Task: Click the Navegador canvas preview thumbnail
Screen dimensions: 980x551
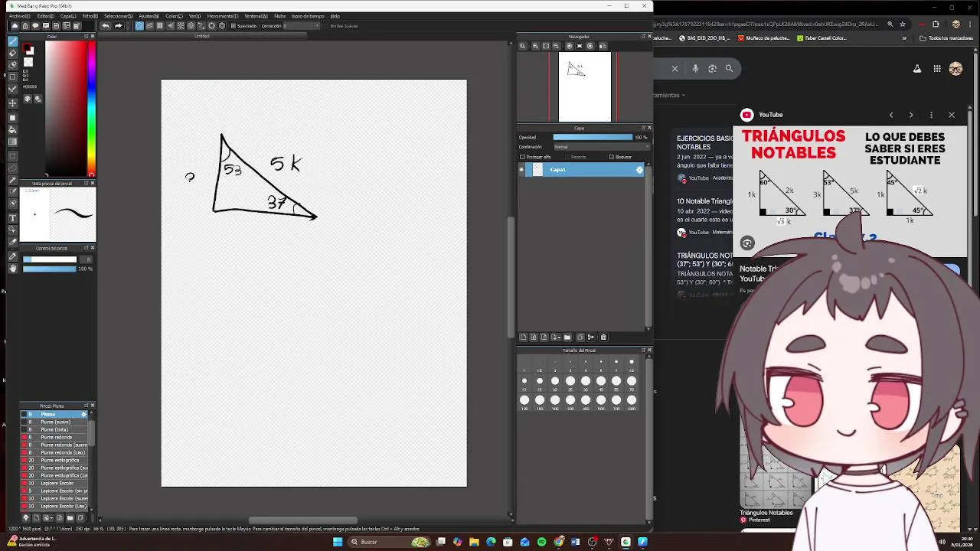Action: (x=585, y=86)
